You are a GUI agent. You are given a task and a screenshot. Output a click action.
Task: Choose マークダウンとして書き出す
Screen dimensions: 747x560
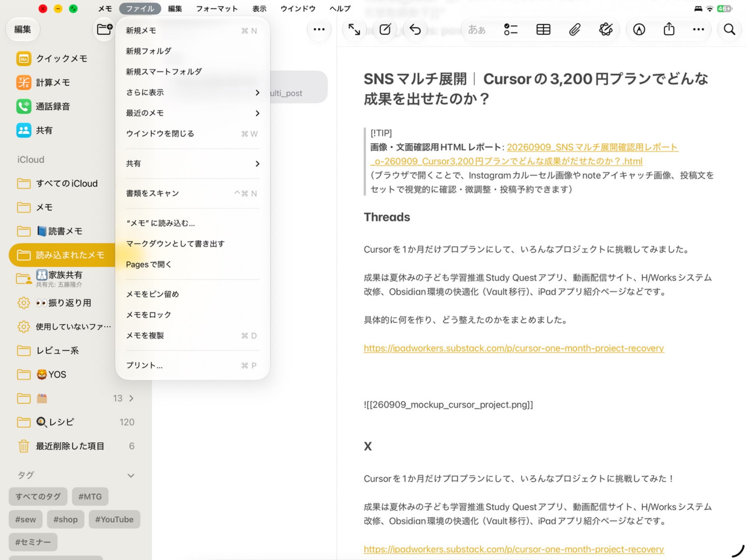tap(193, 244)
